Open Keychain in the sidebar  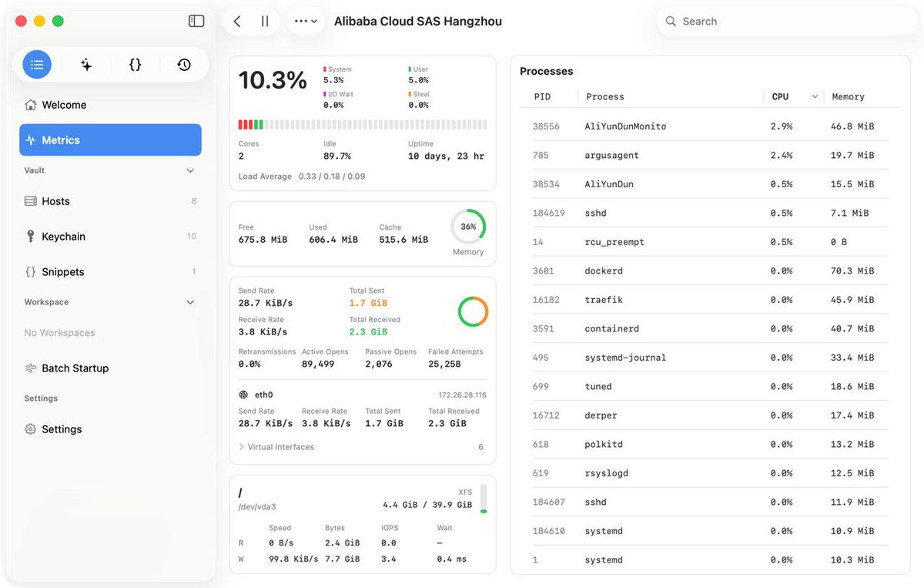[110, 237]
